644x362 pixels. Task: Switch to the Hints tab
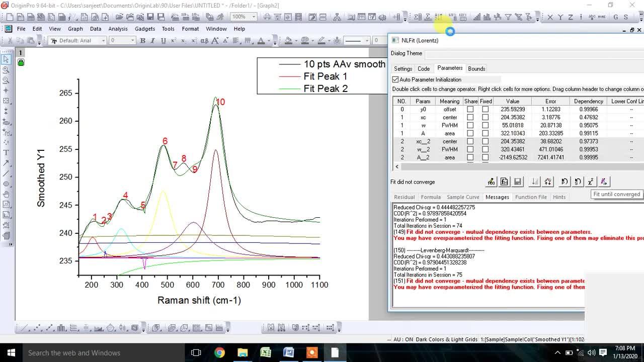(x=559, y=197)
